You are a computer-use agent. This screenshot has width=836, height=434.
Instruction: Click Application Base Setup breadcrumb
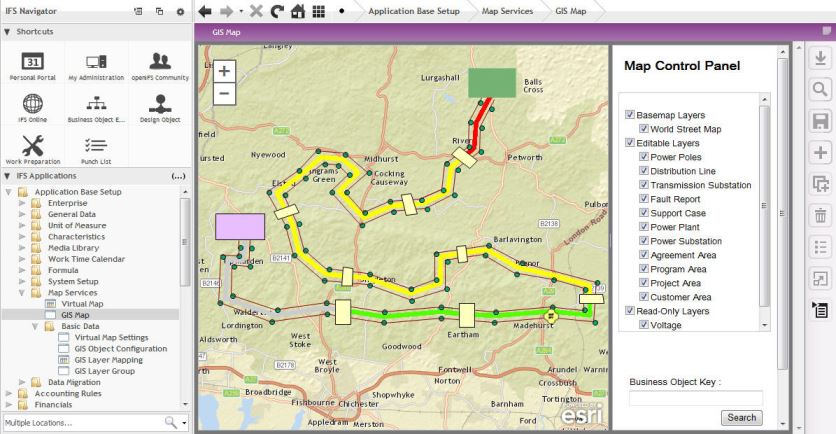coord(414,11)
